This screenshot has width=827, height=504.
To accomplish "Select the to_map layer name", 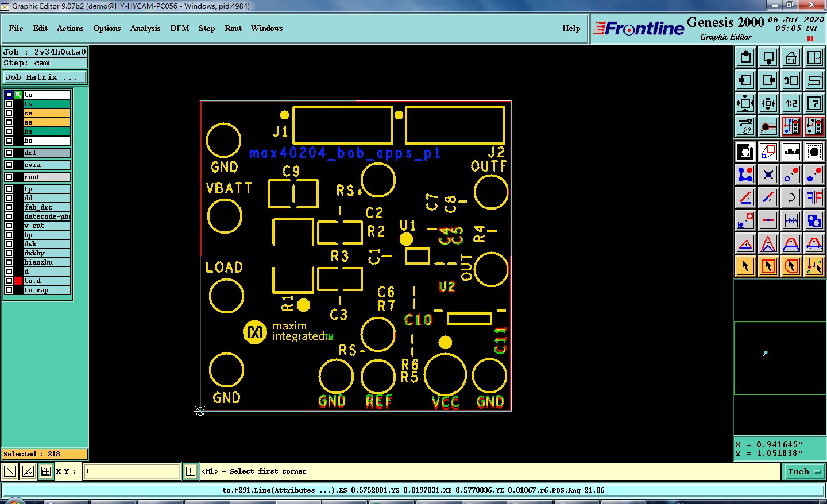I will point(47,290).
